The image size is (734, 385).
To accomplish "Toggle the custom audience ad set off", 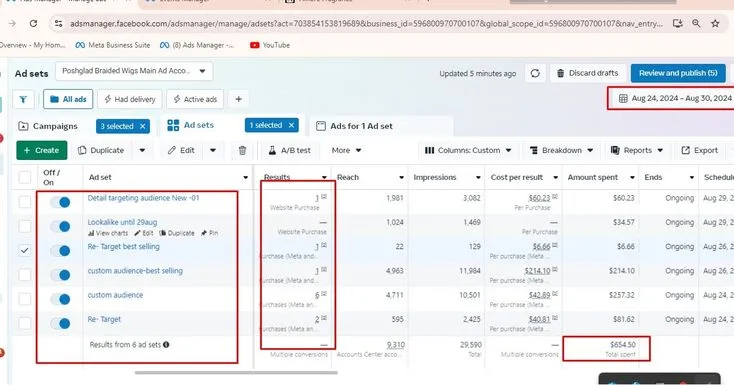I will (x=60, y=299).
